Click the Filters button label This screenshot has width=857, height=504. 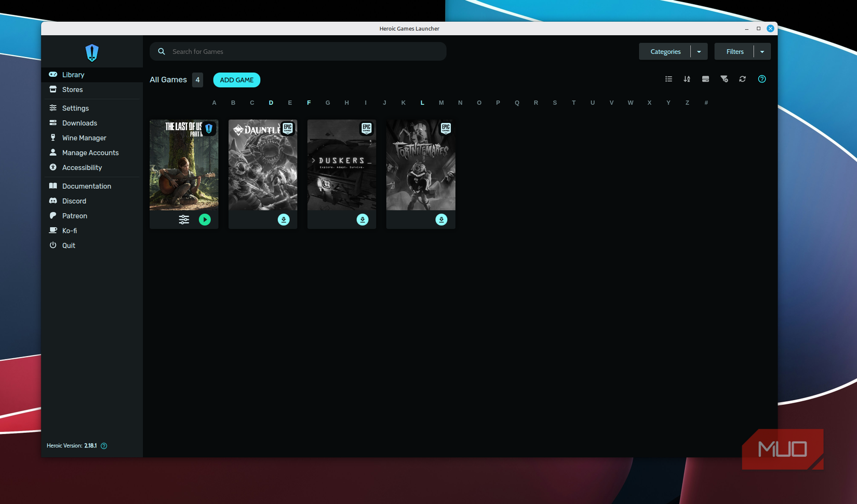[735, 51]
